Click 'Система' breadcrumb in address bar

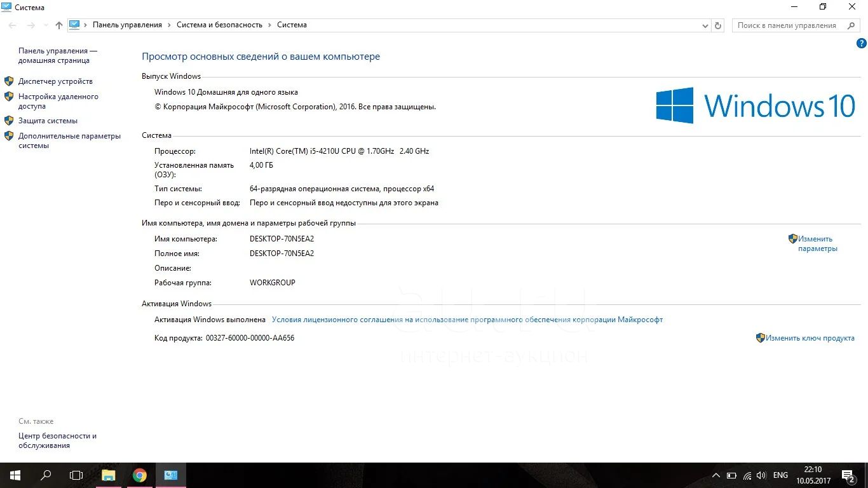292,25
